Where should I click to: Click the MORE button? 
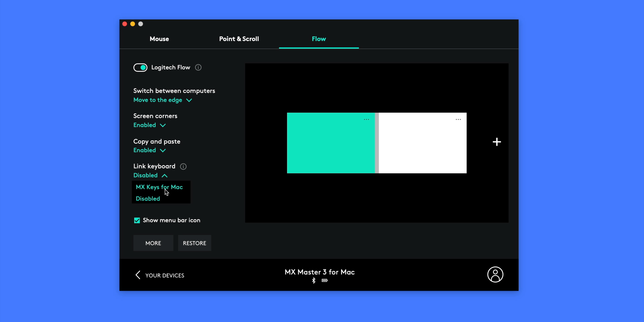[x=153, y=243]
